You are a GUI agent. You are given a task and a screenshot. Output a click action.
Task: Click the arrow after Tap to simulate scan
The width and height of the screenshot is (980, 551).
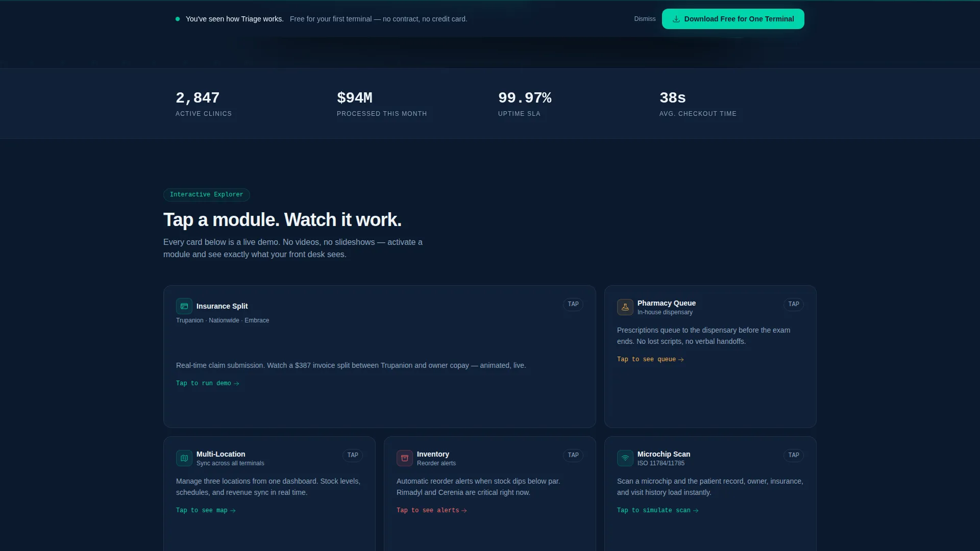tap(696, 511)
